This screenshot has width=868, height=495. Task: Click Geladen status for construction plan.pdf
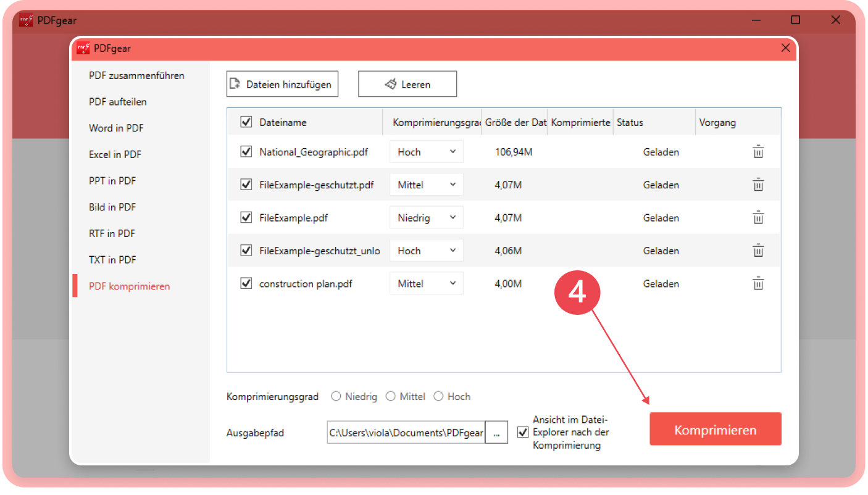pyautogui.click(x=661, y=283)
